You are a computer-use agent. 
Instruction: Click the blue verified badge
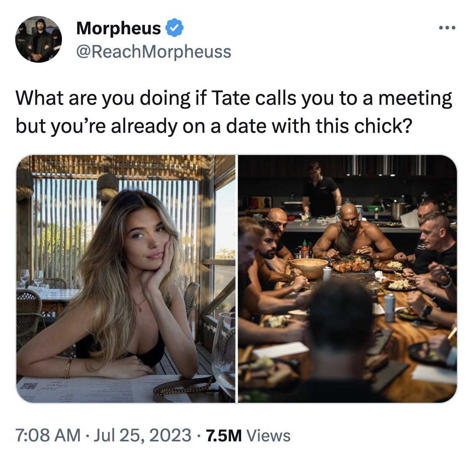click(x=175, y=28)
